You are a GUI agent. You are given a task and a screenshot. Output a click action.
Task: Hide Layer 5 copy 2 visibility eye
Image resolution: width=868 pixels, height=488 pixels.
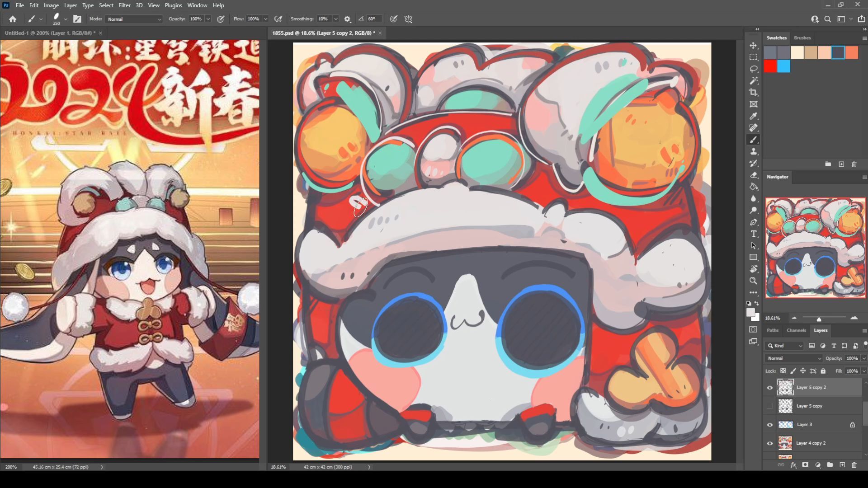pyautogui.click(x=770, y=388)
